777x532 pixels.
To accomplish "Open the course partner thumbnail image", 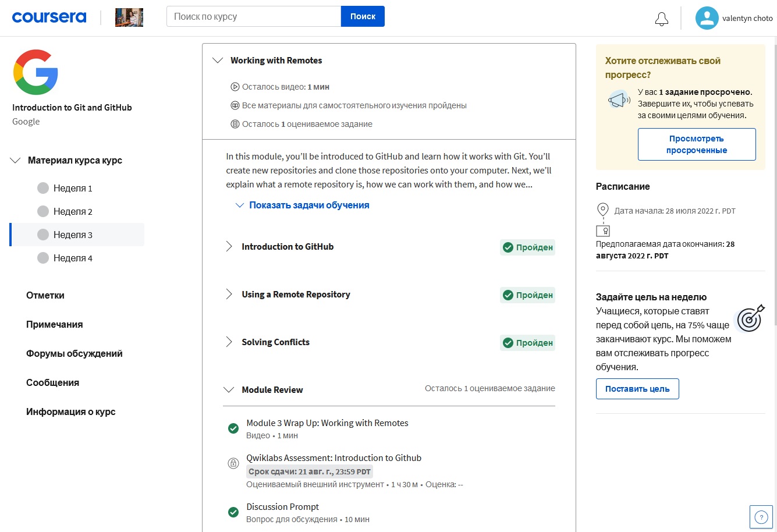I will 129,17.
